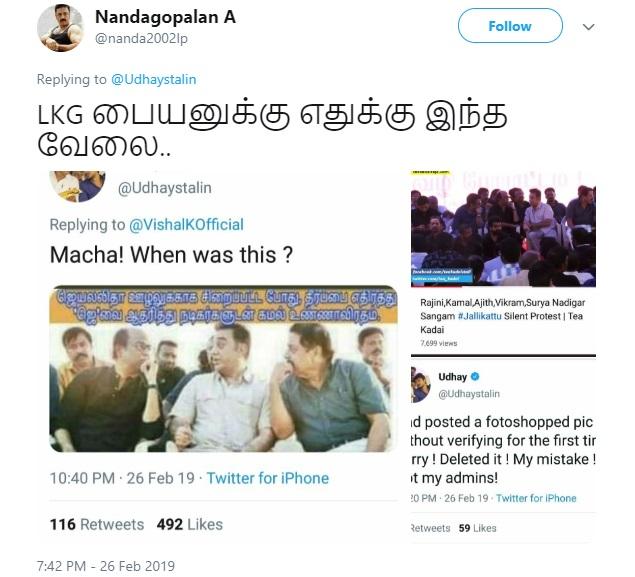Image resolution: width=635 pixels, height=577 pixels.
Task: Open the @Udhaystalin reply mention link
Action: 153,79
